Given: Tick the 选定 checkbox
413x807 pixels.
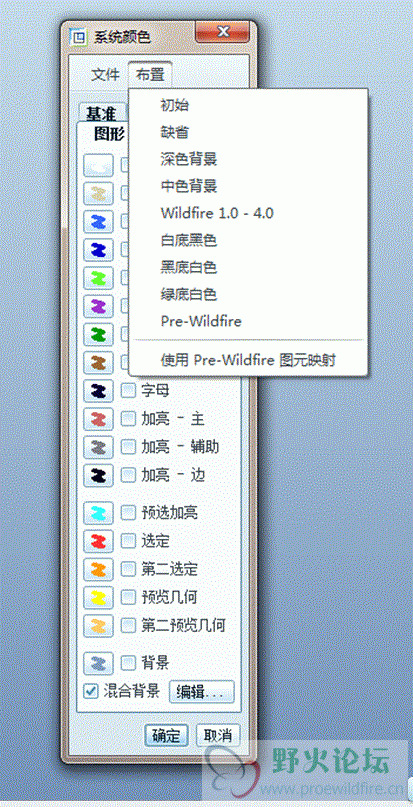Looking at the screenshot, I should (x=128, y=540).
